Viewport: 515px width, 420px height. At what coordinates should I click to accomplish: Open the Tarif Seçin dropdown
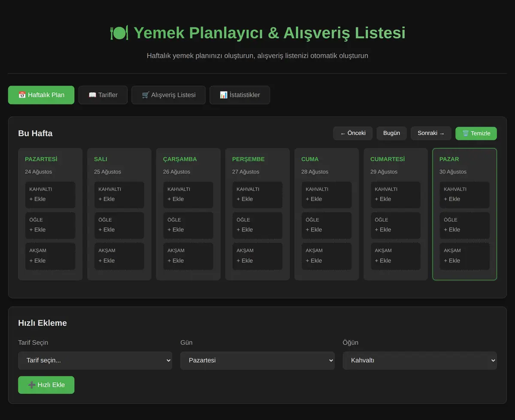click(x=95, y=360)
